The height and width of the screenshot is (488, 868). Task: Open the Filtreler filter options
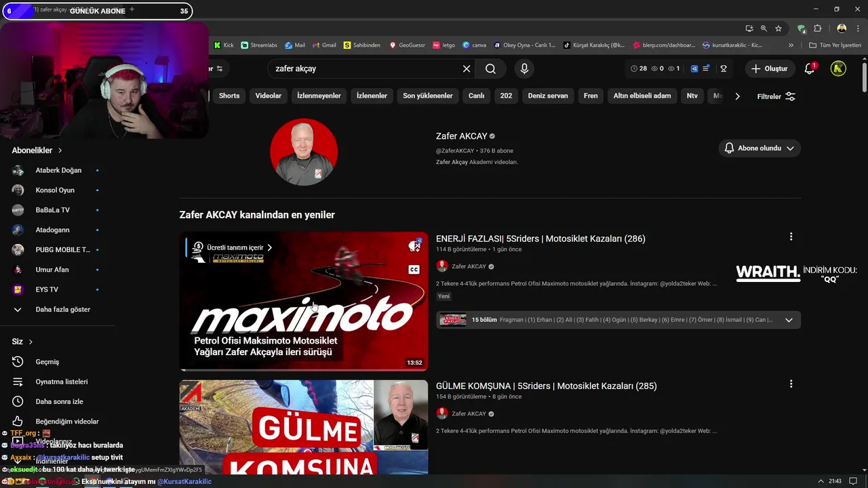[x=776, y=96]
